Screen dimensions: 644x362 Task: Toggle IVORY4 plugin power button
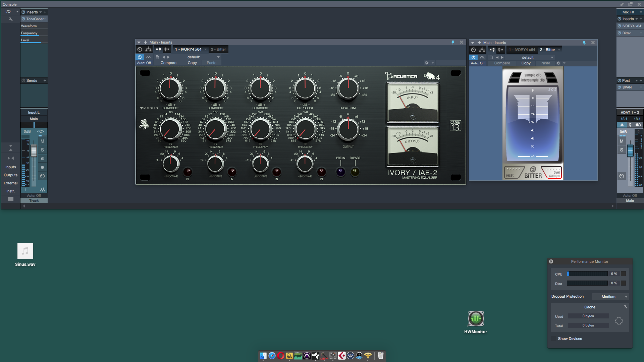pos(140,57)
